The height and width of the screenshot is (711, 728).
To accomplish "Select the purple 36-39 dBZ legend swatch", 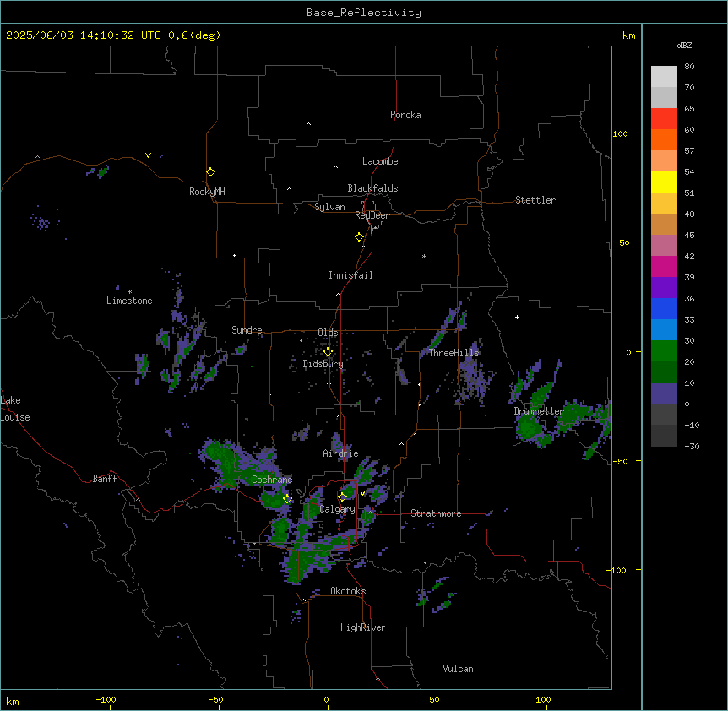I will click(664, 288).
